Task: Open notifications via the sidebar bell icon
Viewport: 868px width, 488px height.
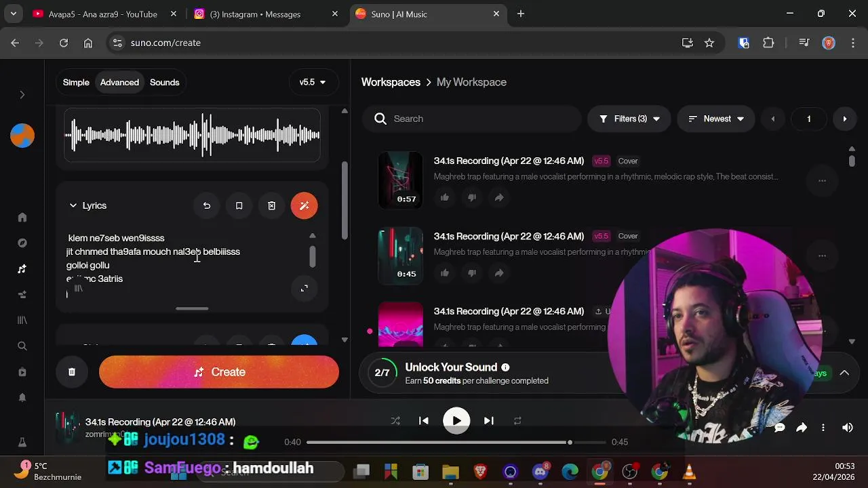Action: coord(22,397)
